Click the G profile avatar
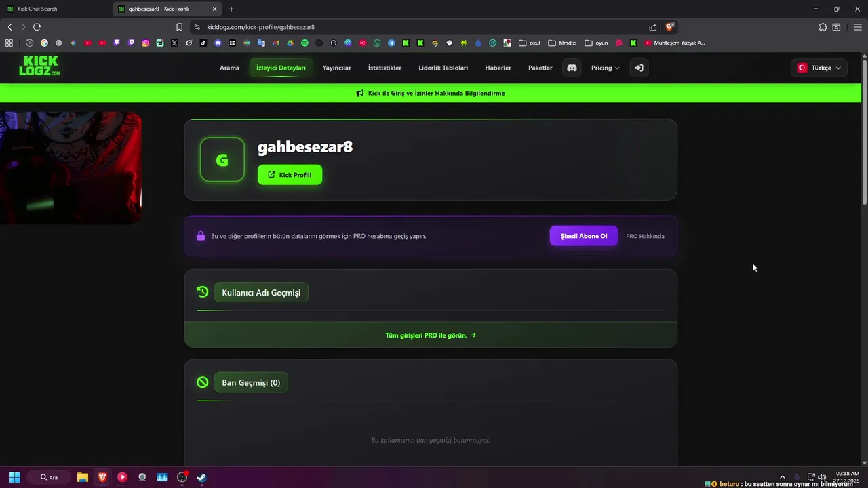 pyautogui.click(x=222, y=160)
